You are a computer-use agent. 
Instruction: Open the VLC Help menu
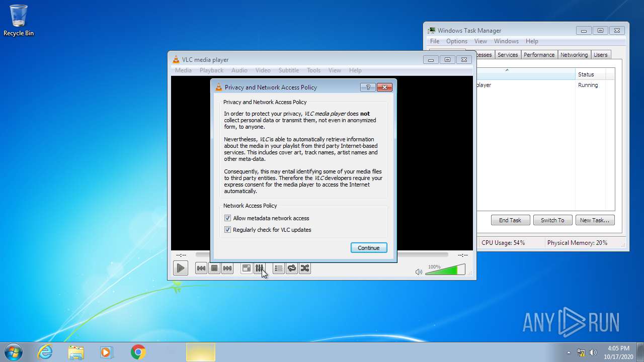[355, 70]
